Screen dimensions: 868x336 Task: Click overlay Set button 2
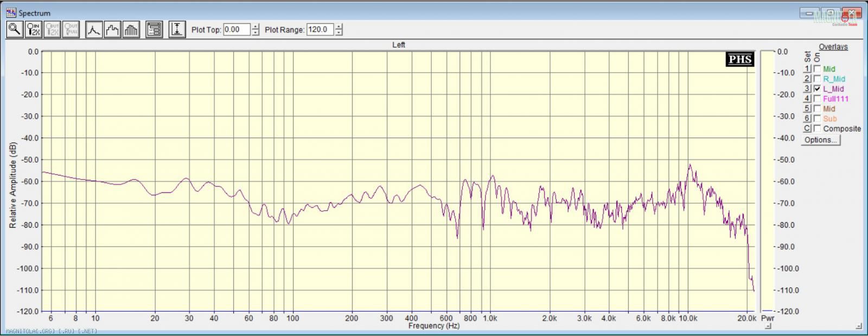[x=807, y=79]
